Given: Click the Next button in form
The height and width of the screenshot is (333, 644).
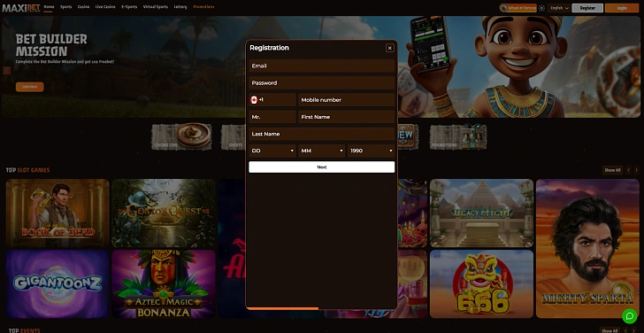Looking at the screenshot, I should coord(322,166).
